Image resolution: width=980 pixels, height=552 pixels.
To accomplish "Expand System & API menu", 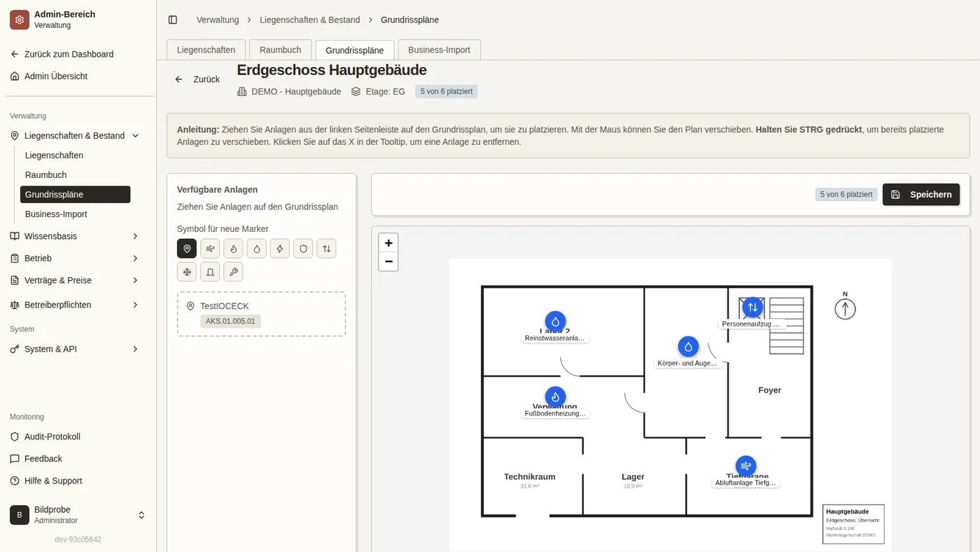I will [x=75, y=349].
